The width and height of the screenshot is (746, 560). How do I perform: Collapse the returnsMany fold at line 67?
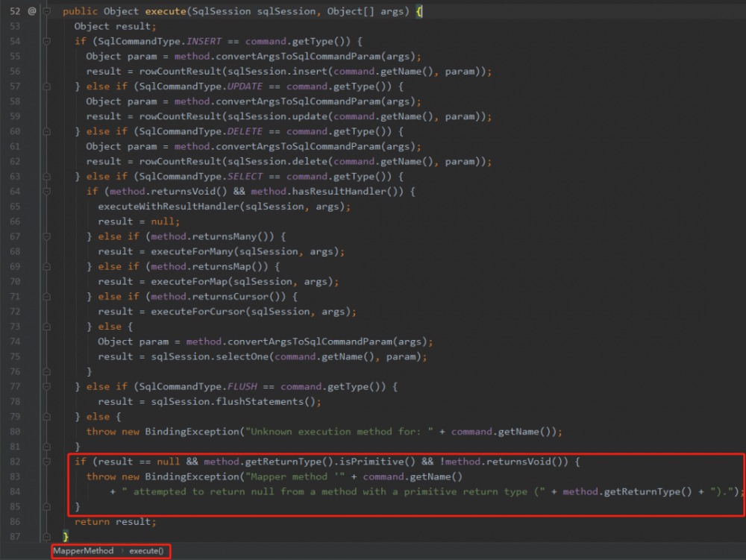point(46,236)
